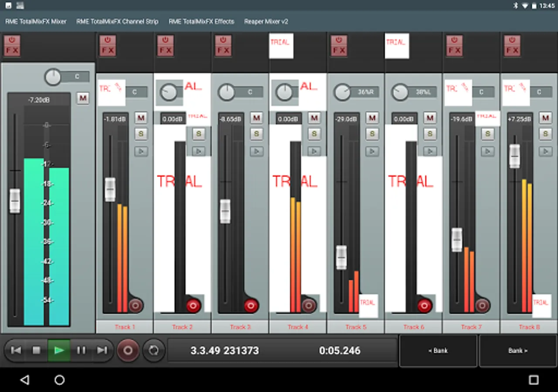Mute Track 1
The width and height of the screenshot is (558, 392).
pos(141,118)
